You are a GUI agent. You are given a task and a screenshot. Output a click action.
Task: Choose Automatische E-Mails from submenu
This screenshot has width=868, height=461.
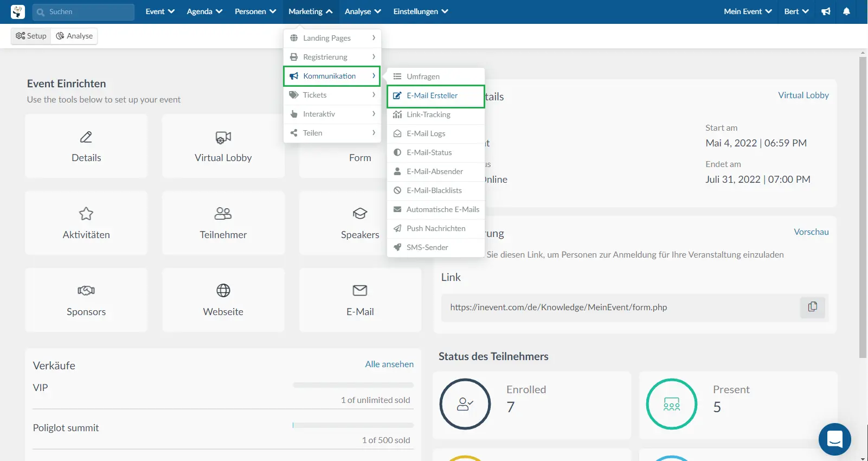tap(436, 209)
